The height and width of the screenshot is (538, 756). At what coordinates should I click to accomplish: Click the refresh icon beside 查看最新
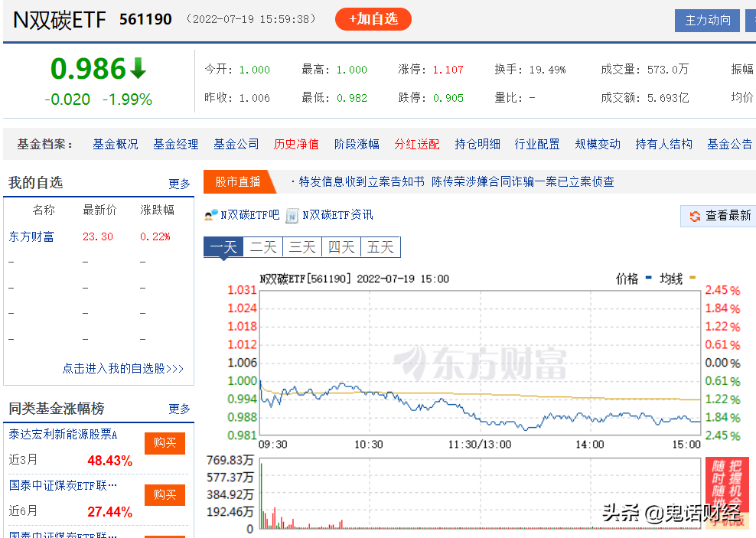coord(695,216)
